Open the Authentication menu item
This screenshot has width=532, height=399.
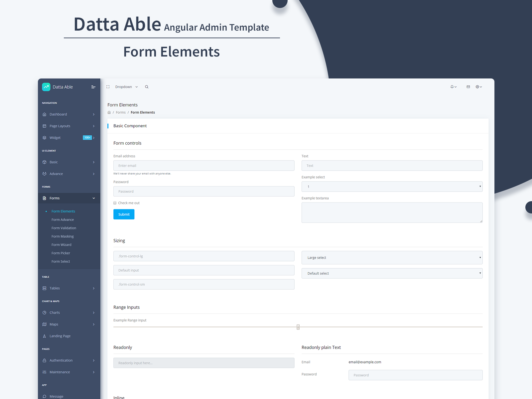click(61, 360)
